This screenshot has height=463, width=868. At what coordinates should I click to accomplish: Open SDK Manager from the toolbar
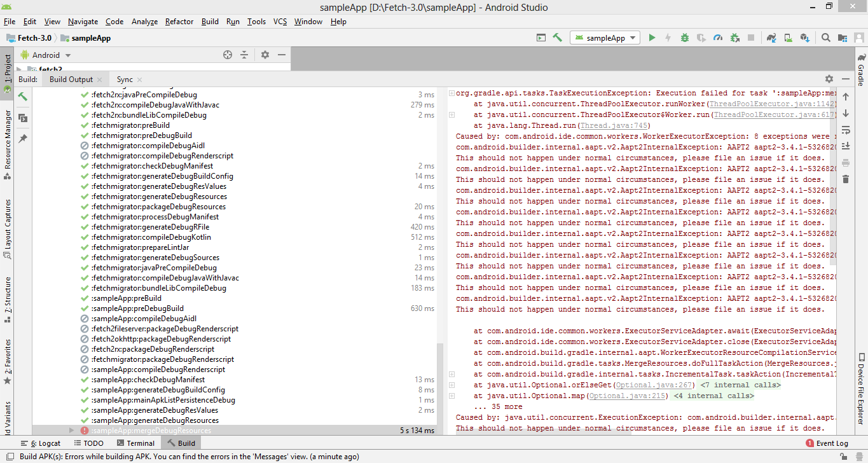tap(805, 38)
